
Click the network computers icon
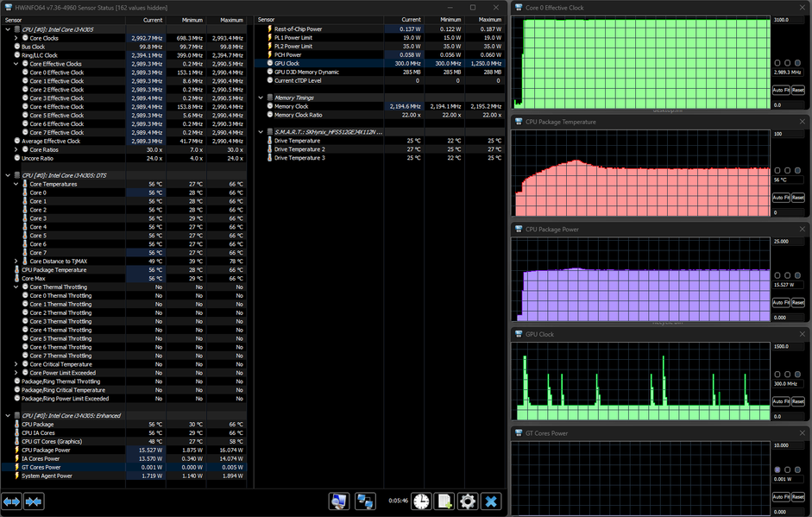366,501
